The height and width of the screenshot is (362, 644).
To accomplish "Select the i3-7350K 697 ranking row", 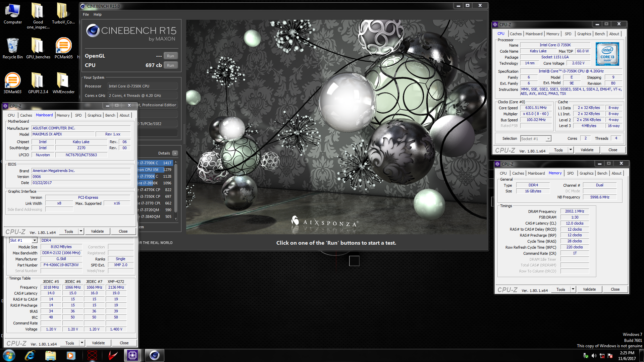I will 155,196.
